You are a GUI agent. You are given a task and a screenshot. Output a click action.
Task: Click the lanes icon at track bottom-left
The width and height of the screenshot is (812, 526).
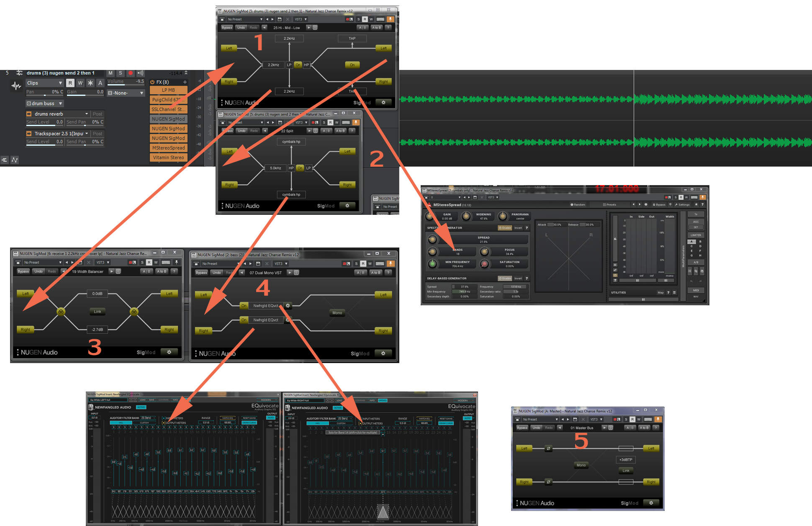(x=4, y=160)
